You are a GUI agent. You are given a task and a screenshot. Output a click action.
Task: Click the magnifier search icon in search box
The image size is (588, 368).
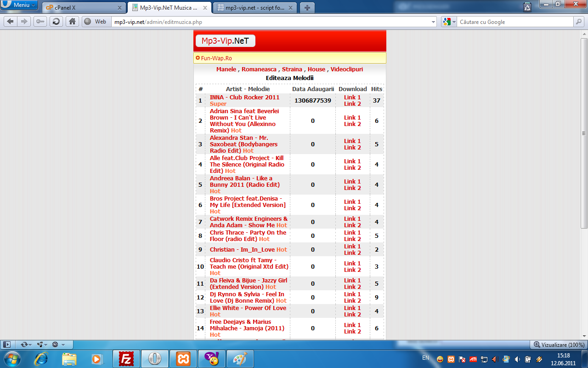[578, 22]
